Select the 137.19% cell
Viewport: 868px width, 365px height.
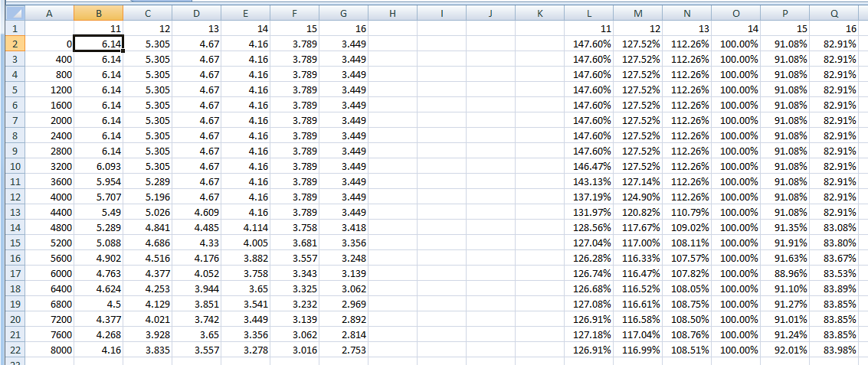[588, 197]
